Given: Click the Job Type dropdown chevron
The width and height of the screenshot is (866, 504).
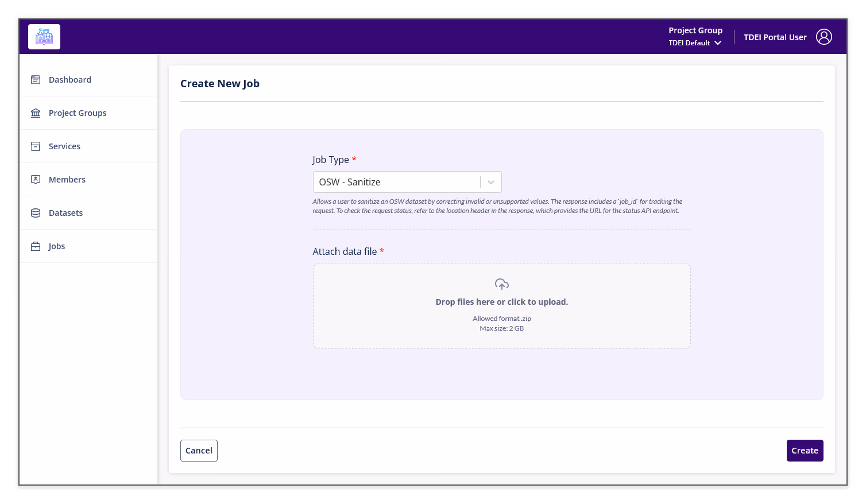Looking at the screenshot, I should [x=491, y=182].
